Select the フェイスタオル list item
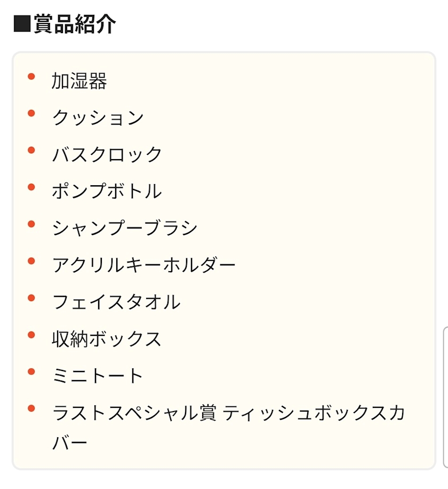The image size is (448, 489). [x=116, y=302]
